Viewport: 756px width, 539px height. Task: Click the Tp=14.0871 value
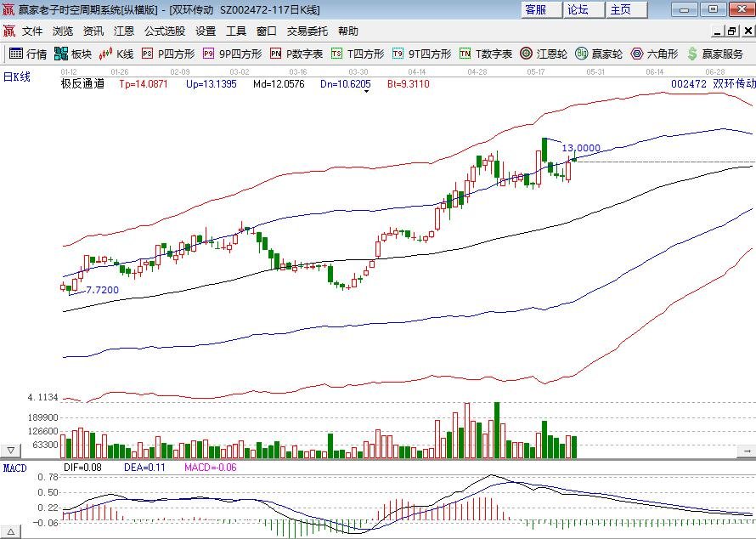144,84
